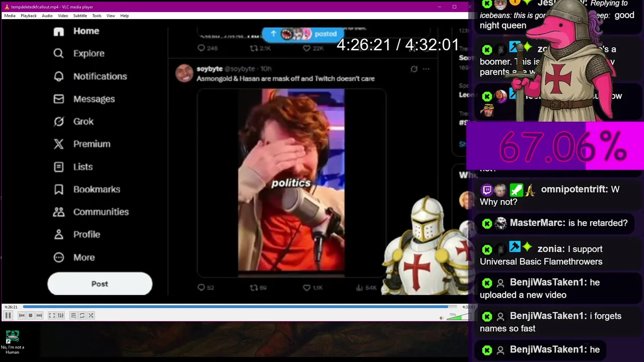Open the Audio menu
The image size is (644, 362).
47,16
